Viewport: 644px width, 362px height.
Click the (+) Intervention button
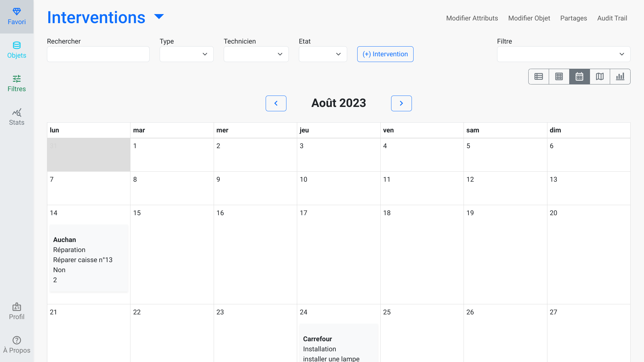(385, 54)
